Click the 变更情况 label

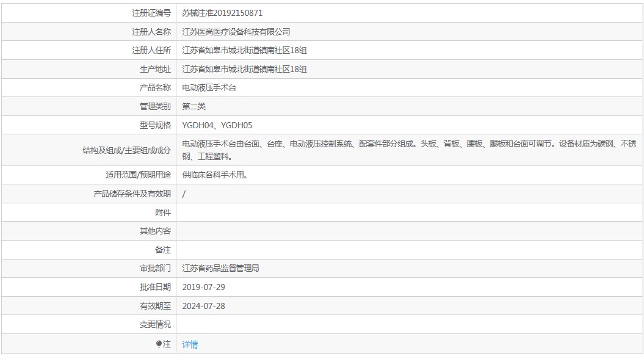tap(155, 324)
